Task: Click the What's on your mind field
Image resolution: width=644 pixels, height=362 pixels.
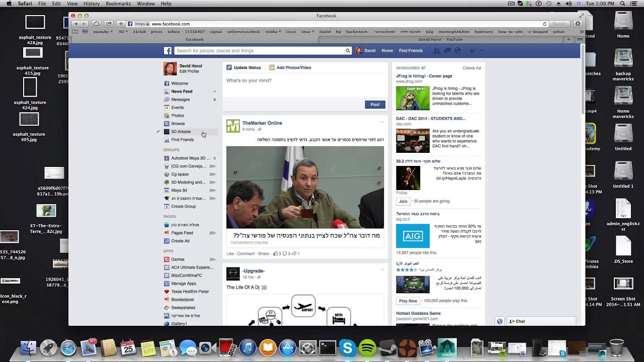Action: 305,85
